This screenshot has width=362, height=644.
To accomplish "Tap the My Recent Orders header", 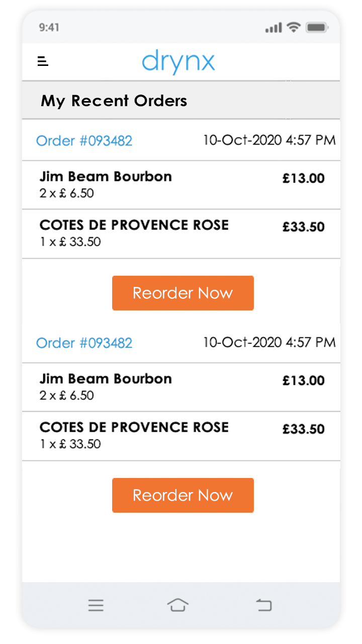I will 114,101.
